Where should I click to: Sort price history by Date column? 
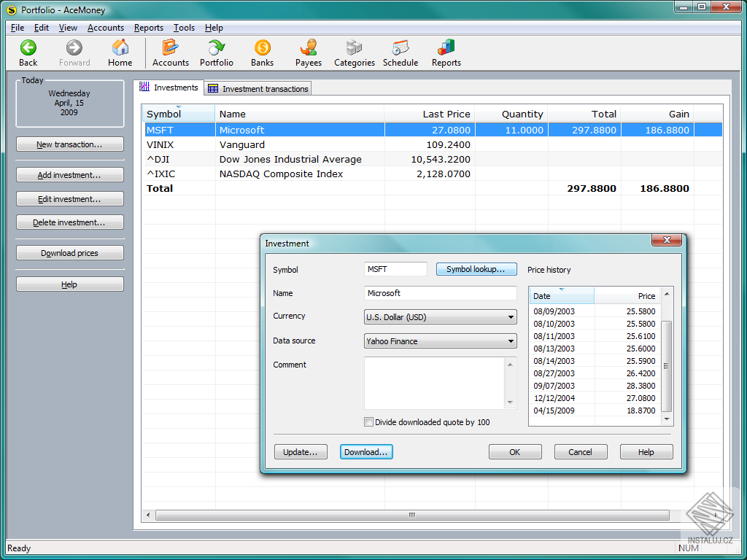pos(561,296)
